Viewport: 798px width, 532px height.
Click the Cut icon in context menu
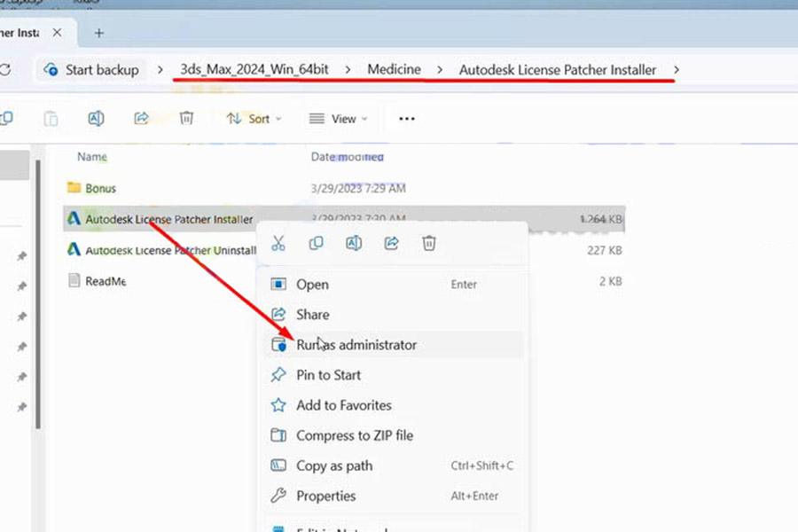[x=278, y=244]
